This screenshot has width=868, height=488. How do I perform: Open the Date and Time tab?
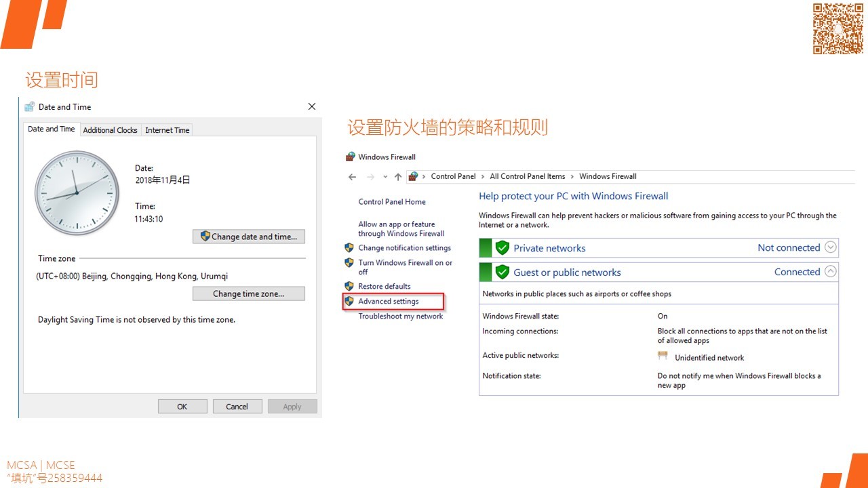click(x=52, y=129)
